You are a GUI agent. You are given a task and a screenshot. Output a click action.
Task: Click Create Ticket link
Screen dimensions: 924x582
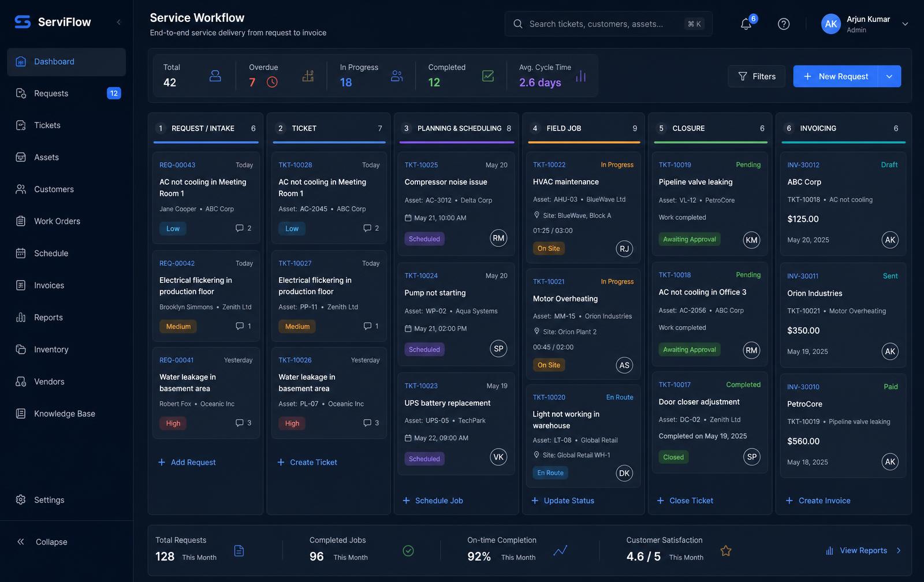(x=307, y=462)
